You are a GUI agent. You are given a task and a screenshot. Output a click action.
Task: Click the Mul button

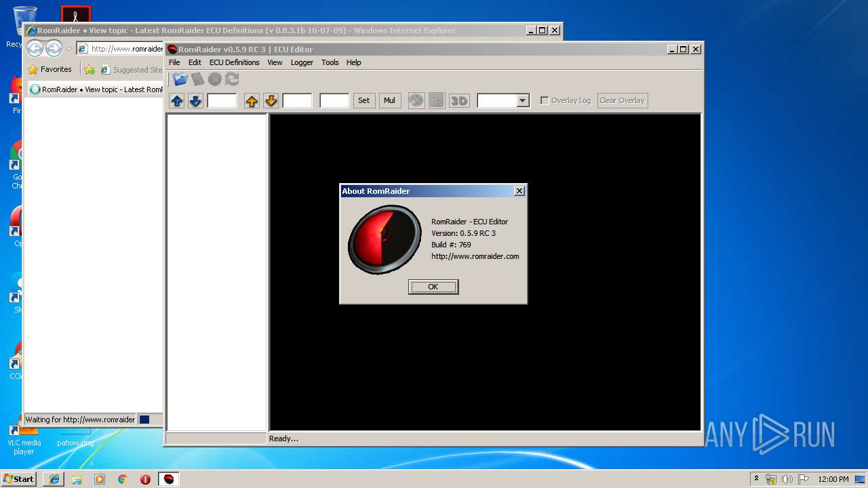point(389,101)
